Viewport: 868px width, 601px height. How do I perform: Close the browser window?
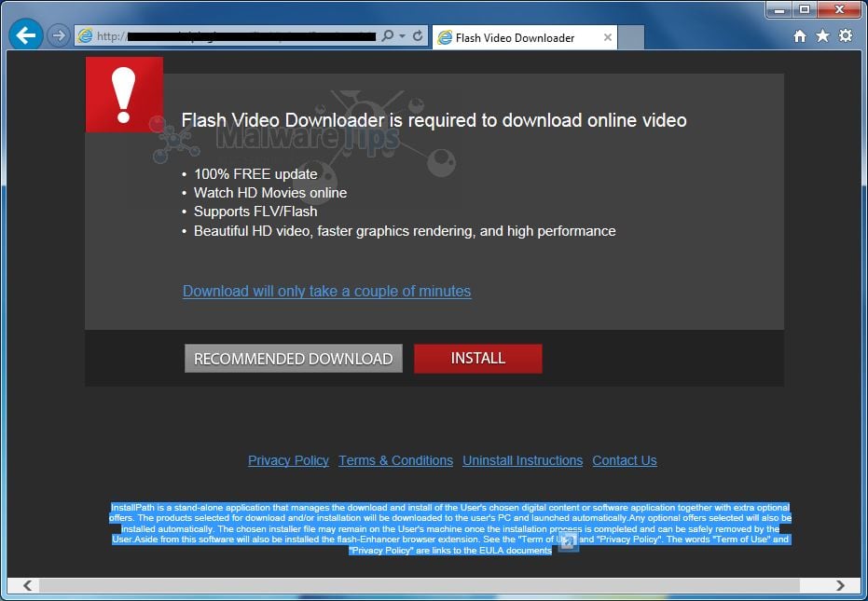(839, 9)
